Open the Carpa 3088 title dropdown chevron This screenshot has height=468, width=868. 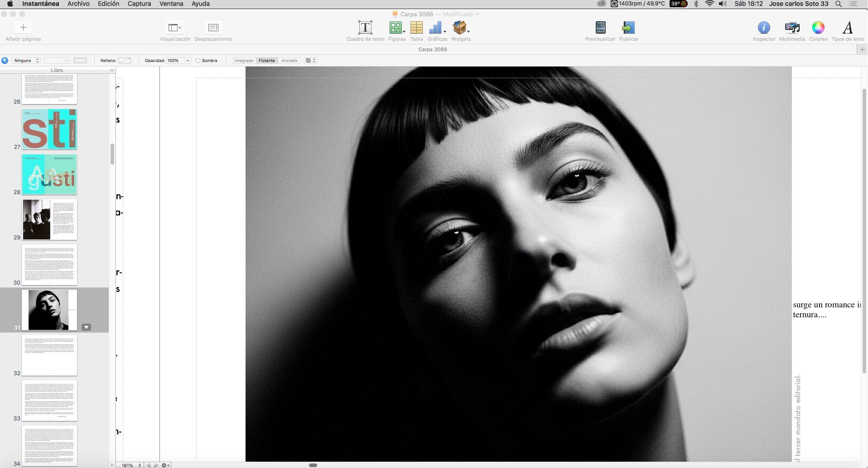pos(477,14)
